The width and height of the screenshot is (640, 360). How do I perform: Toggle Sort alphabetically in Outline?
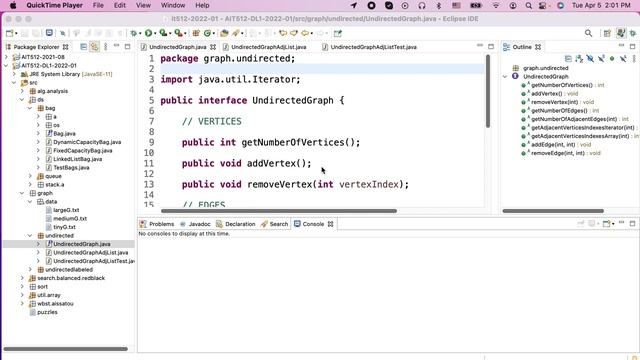[x=579, y=59]
